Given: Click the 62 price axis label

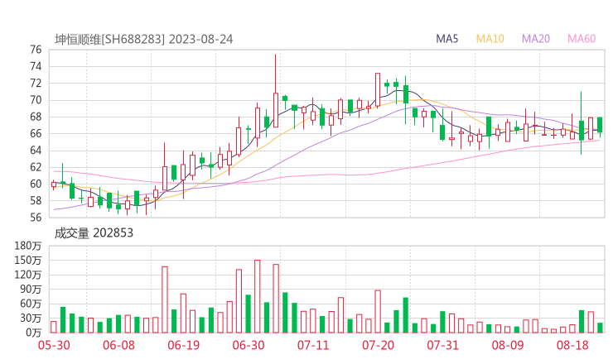Looking at the screenshot, I should tap(36, 167).
